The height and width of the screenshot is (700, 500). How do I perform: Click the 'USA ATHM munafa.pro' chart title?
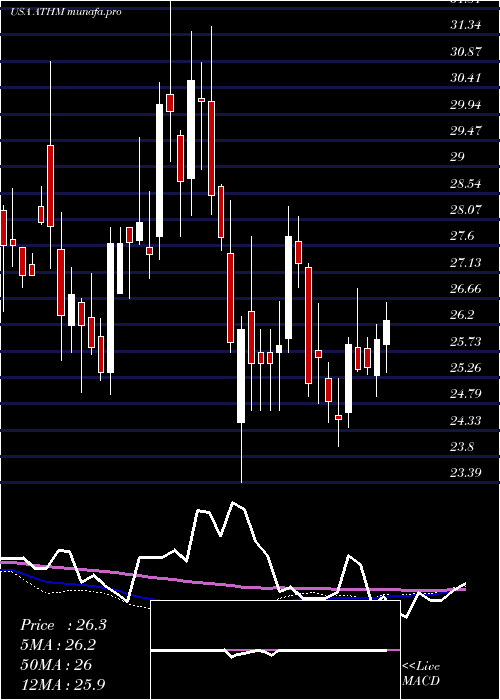pyautogui.click(x=65, y=12)
